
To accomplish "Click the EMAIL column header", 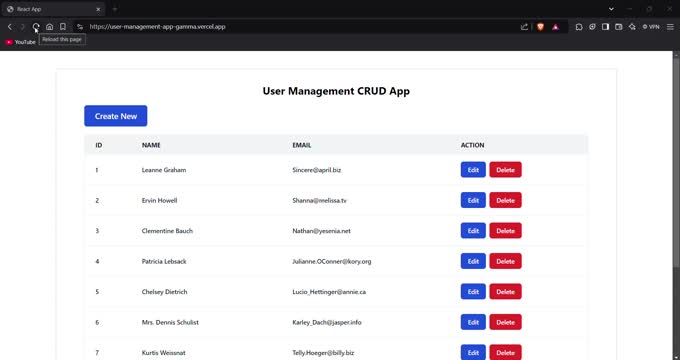I will 301,145.
